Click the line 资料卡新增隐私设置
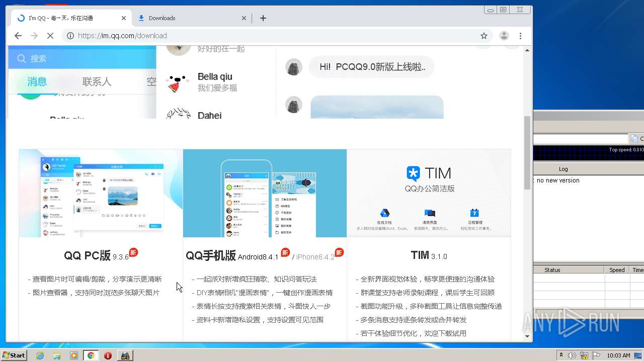 (258, 320)
